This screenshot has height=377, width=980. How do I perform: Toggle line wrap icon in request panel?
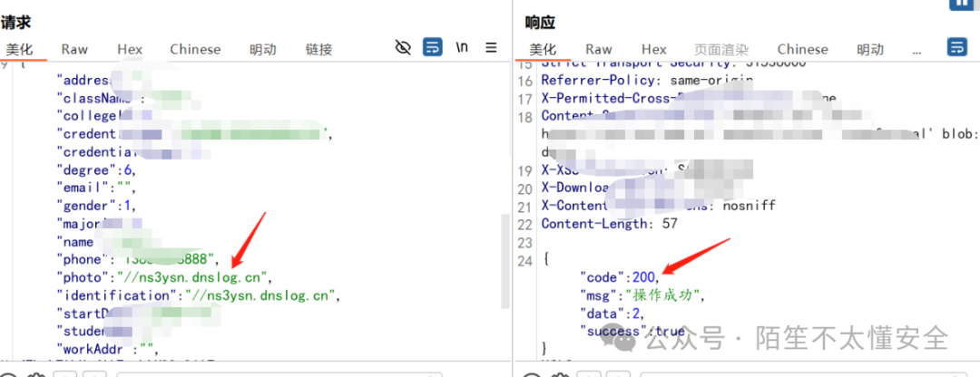pos(433,47)
